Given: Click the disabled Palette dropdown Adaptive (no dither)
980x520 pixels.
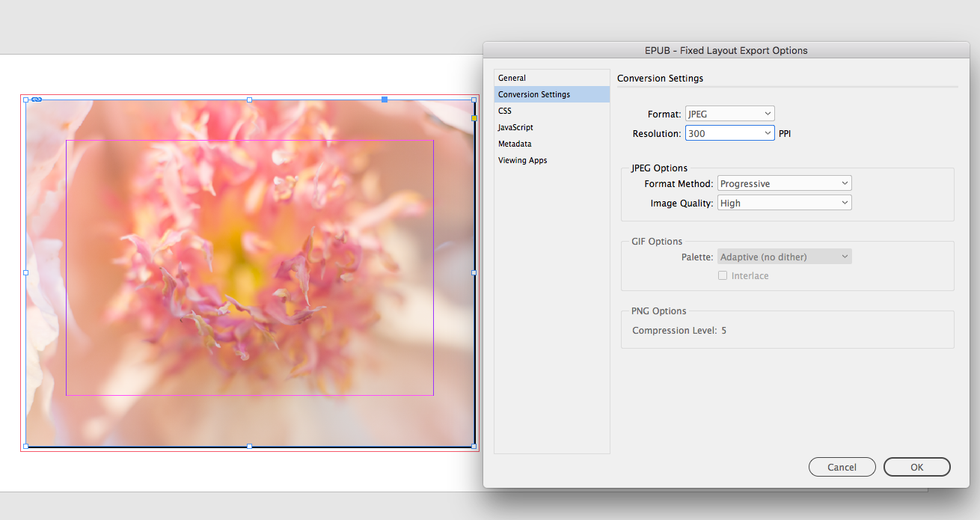Looking at the screenshot, I should 784,257.
